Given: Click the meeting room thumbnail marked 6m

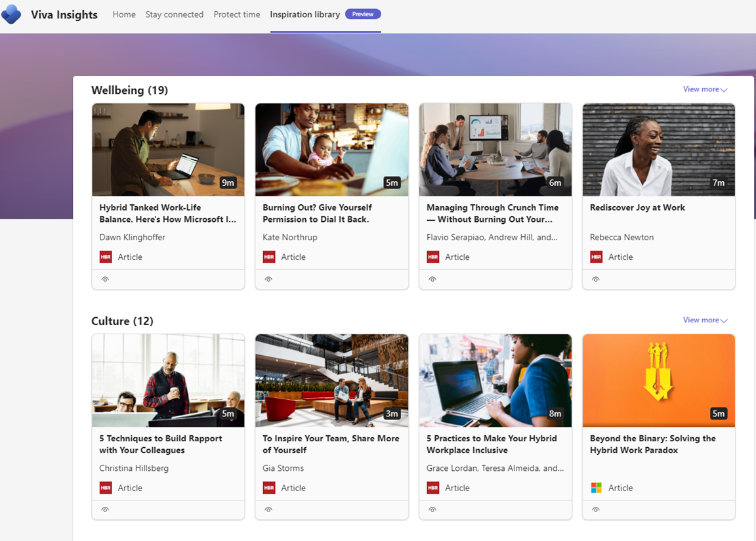Looking at the screenshot, I should [x=495, y=150].
